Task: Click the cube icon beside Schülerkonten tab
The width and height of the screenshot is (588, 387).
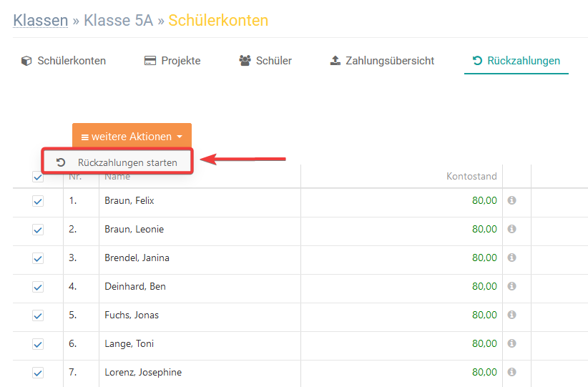Action: 26,61
